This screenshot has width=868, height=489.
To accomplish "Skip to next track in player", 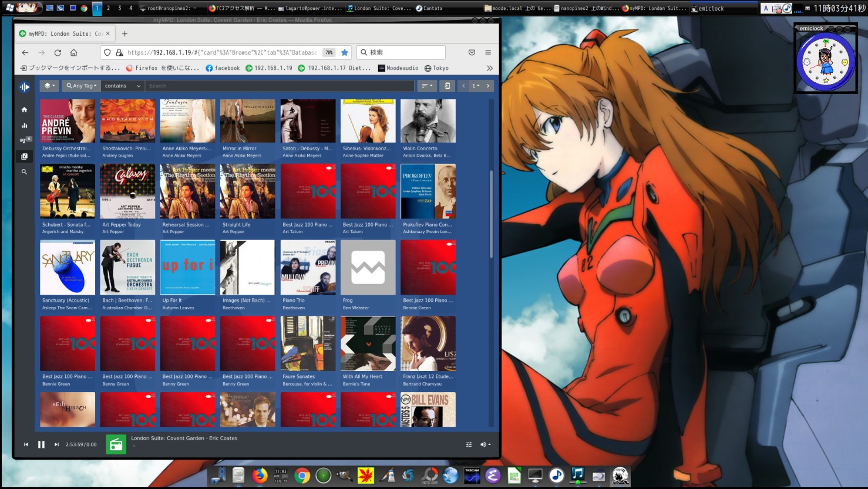I will [x=56, y=444].
